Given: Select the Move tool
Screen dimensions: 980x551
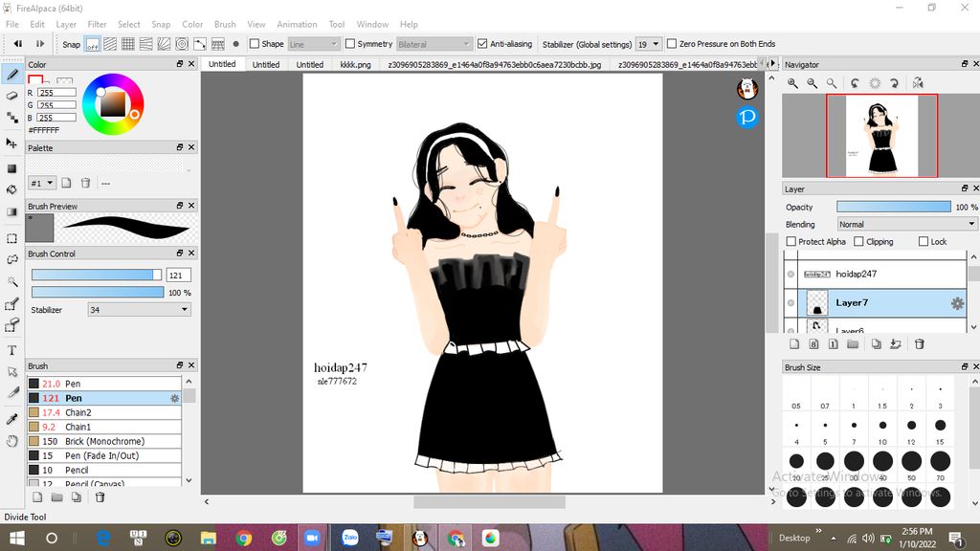Looking at the screenshot, I should 11,143.
